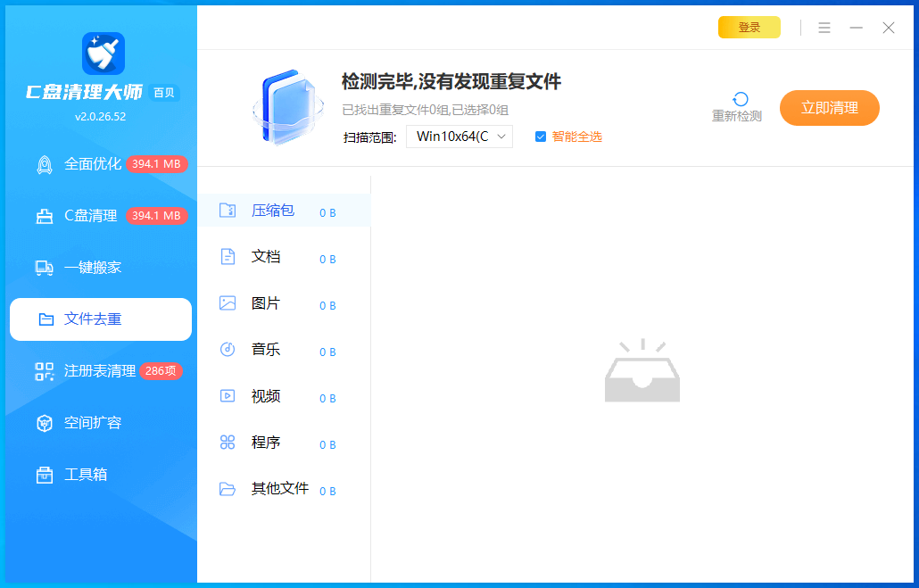Select the 压缩包 category tab
This screenshot has width=919, height=588.
tap(285, 211)
